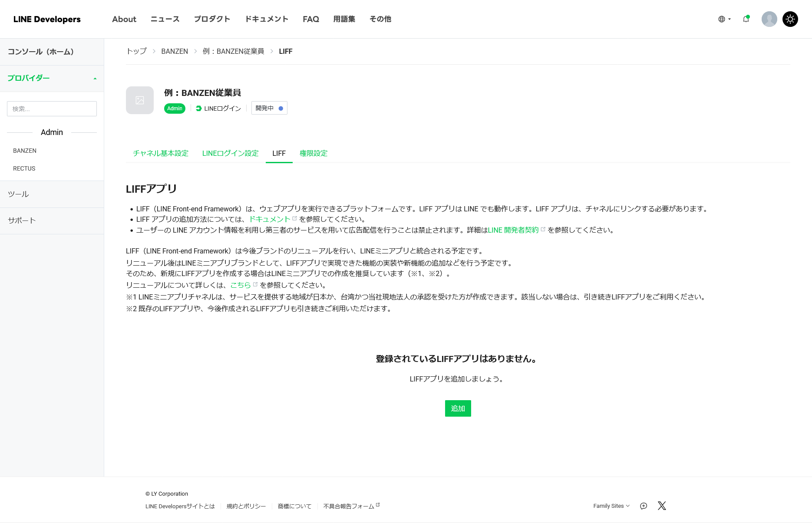Open the ツール sidebar section
The height and width of the screenshot is (523, 812).
tap(52, 194)
